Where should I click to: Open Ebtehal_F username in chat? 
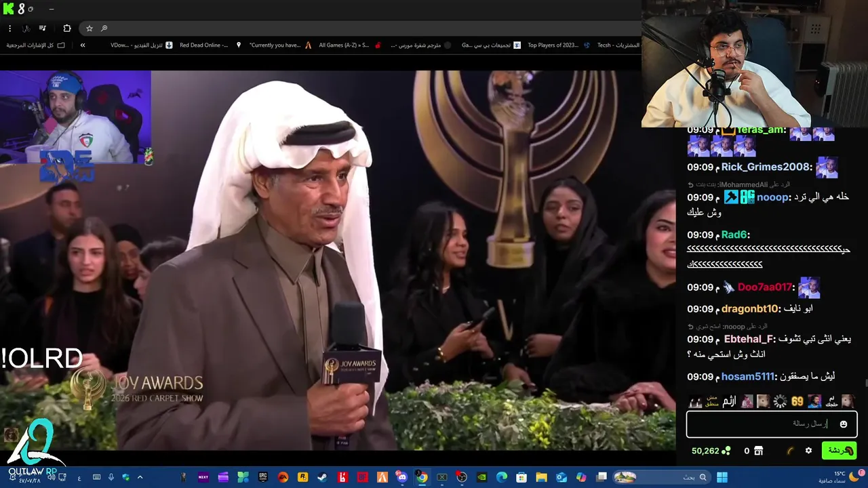point(749,339)
